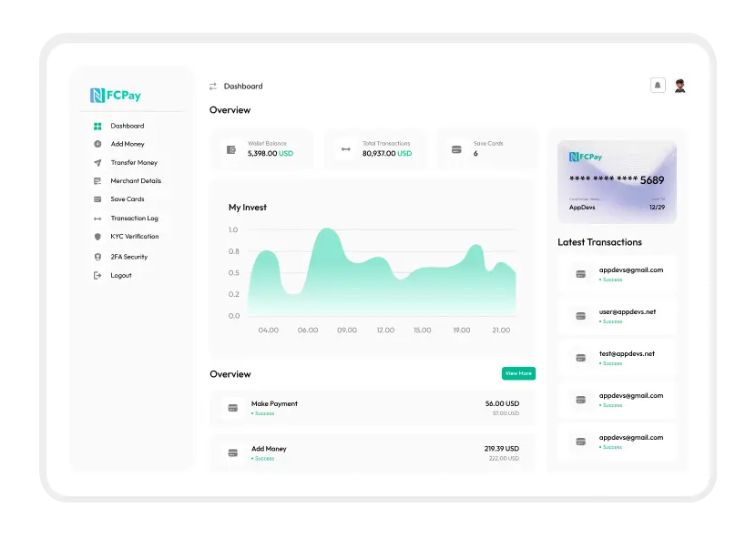Image resolution: width=756 pixels, height=539 pixels.
Task: Open Transaction Log from sidebar
Action: point(134,219)
